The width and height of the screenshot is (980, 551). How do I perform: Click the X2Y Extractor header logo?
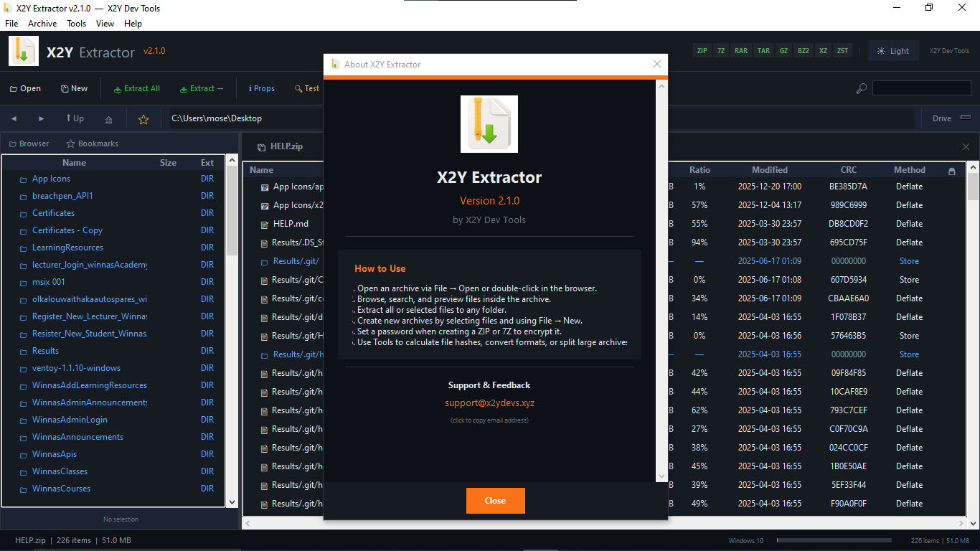point(24,52)
